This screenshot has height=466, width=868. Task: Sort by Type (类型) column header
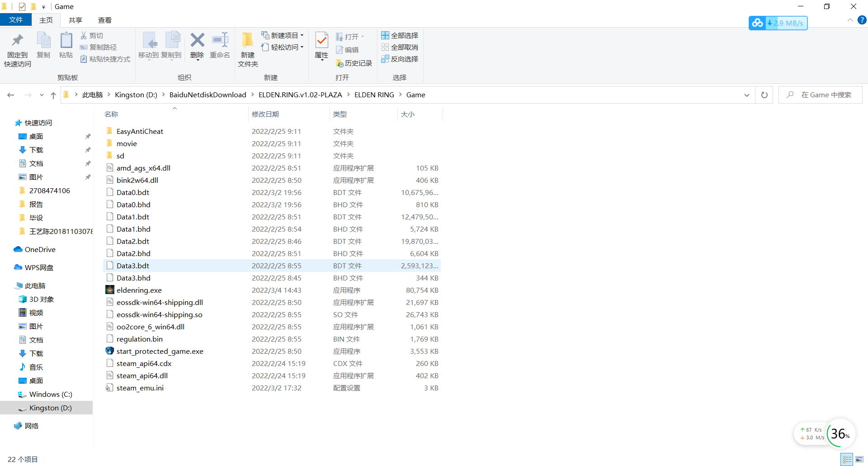[363, 114]
